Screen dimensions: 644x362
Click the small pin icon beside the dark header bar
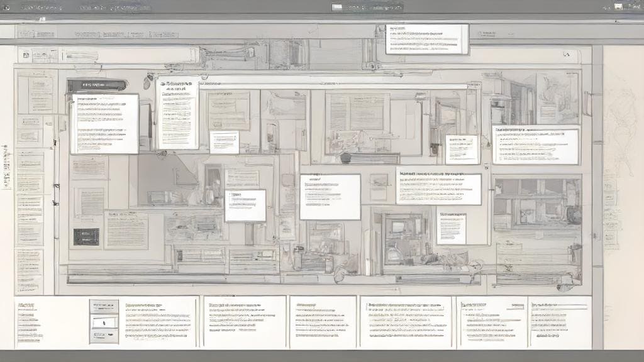coord(148,82)
